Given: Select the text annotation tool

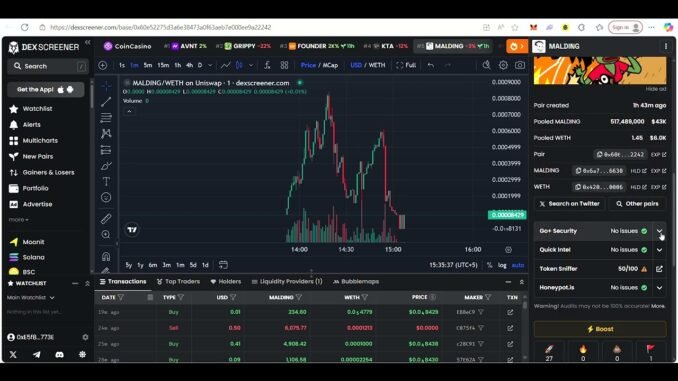Looking at the screenshot, I should pos(106,182).
